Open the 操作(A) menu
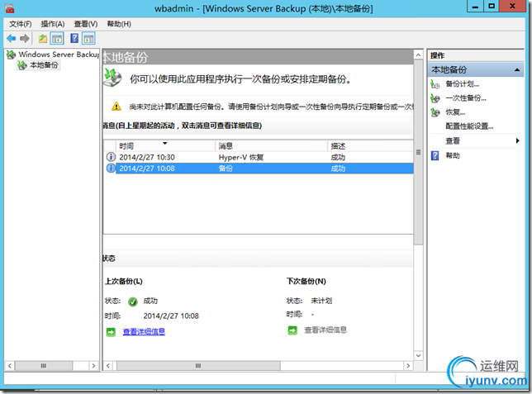Viewport: 532px width, 394px height. (53, 24)
